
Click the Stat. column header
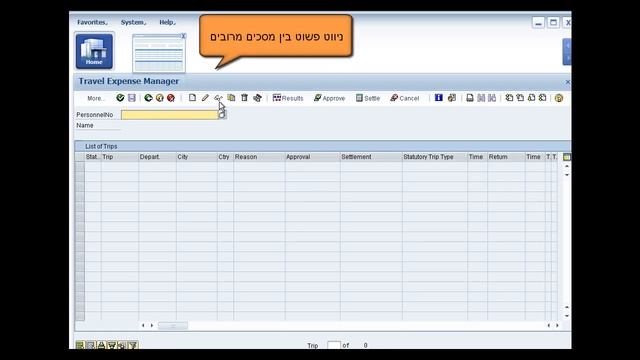click(x=92, y=157)
